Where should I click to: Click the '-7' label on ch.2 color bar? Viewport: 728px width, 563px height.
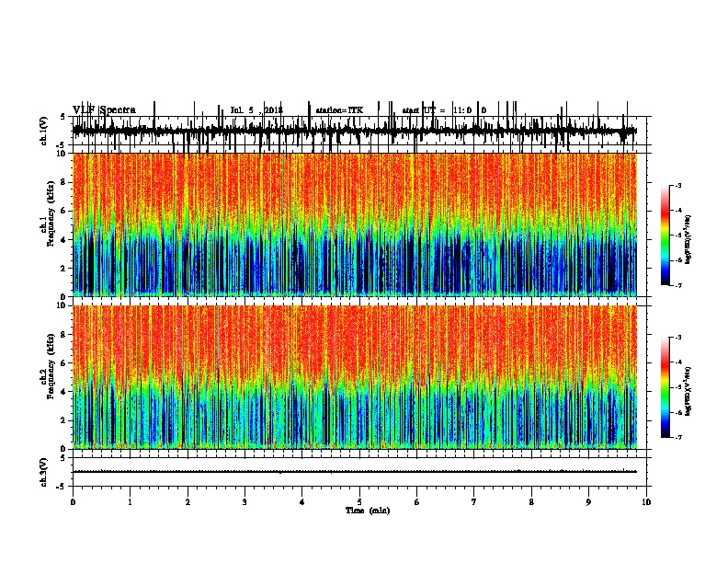(677, 438)
